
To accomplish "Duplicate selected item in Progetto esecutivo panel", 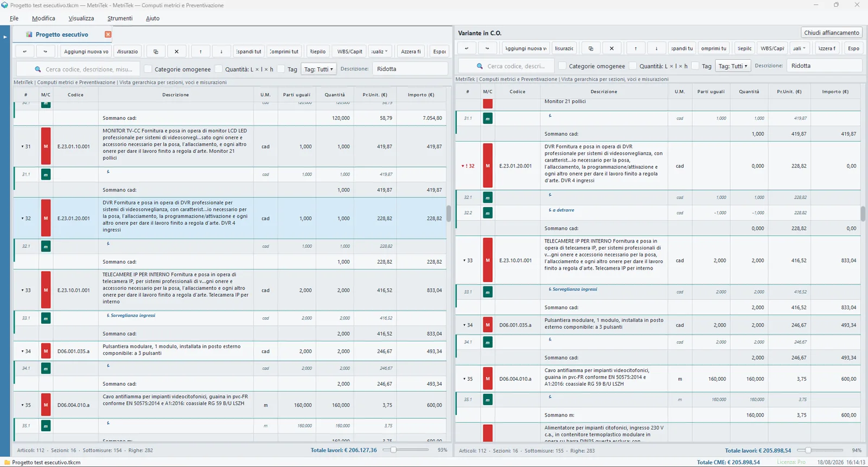I will point(156,52).
